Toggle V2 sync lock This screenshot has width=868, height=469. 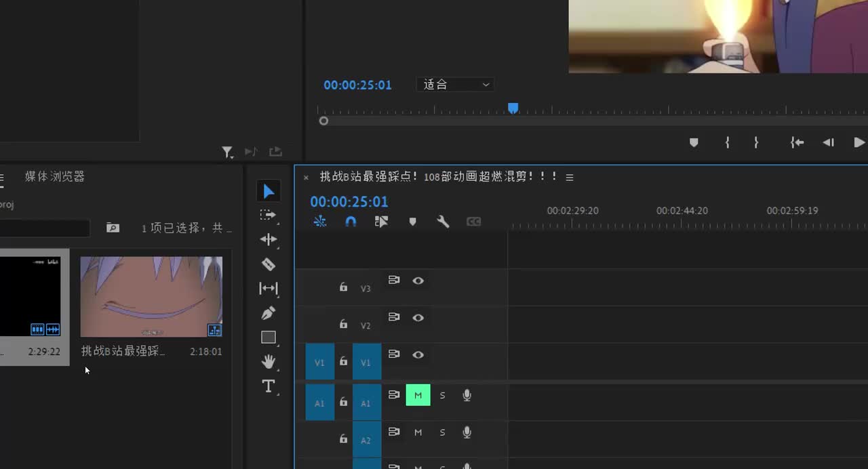(394, 317)
